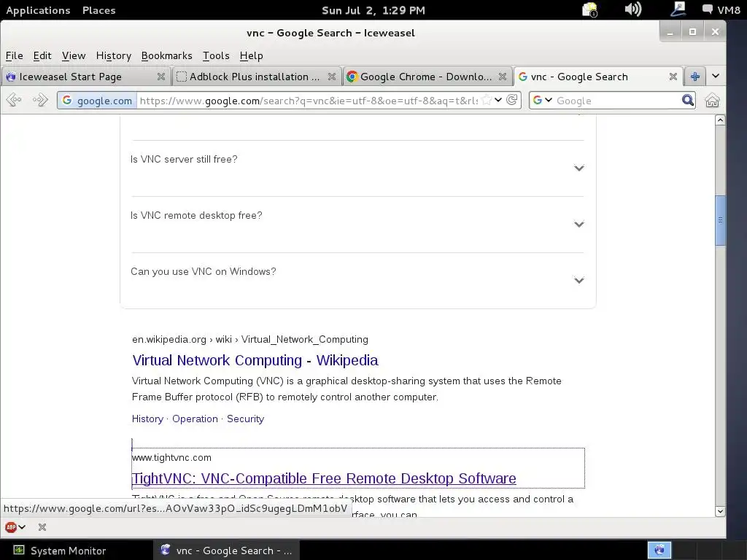Open the Applications menu in top panel

tap(38, 10)
